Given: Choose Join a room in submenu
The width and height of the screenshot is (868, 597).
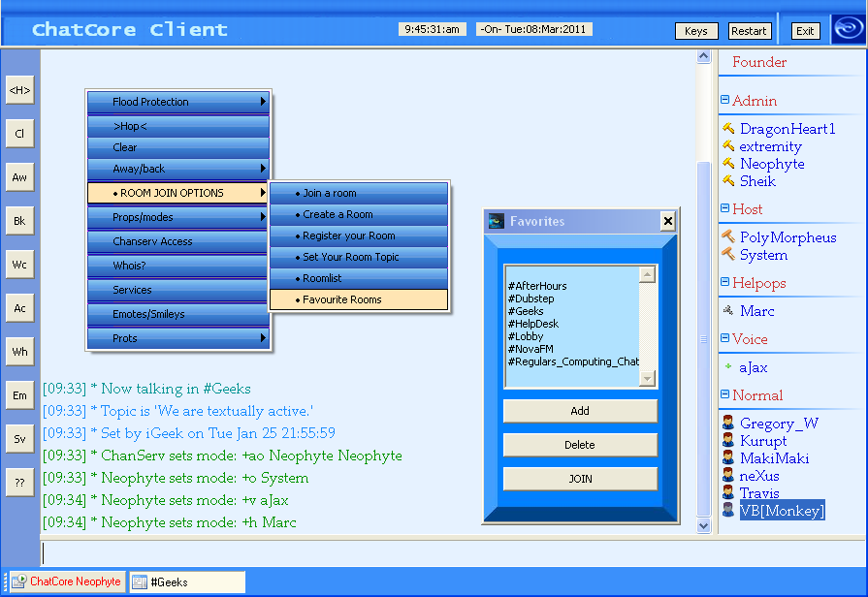Looking at the screenshot, I should (359, 193).
